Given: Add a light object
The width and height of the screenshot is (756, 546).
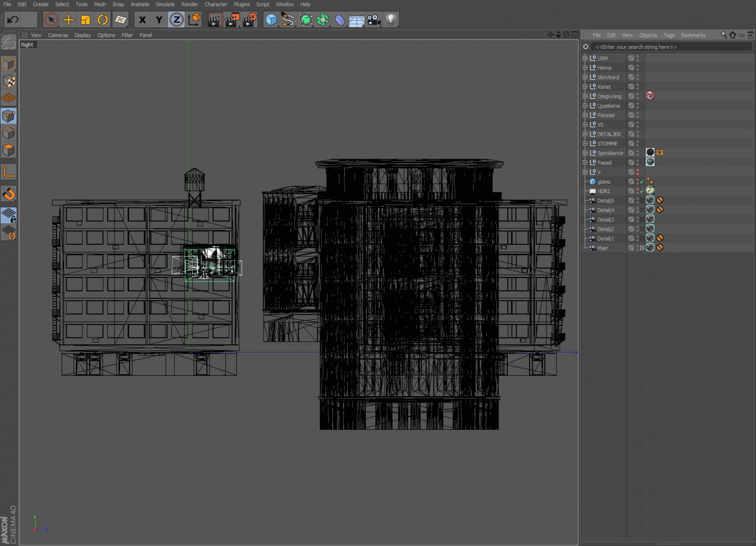Looking at the screenshot, I should click(x=391, y=20).
